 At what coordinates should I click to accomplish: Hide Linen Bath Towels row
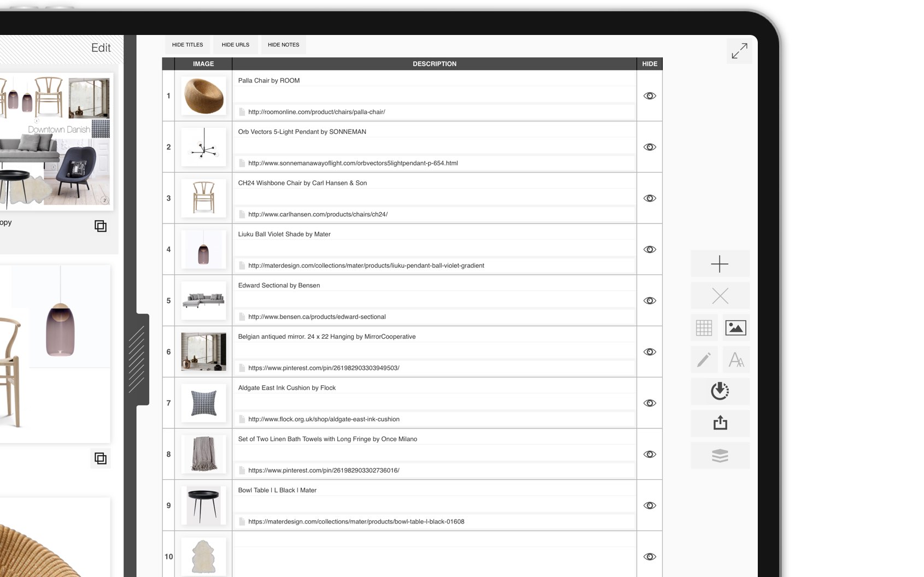tap(650, 454)
